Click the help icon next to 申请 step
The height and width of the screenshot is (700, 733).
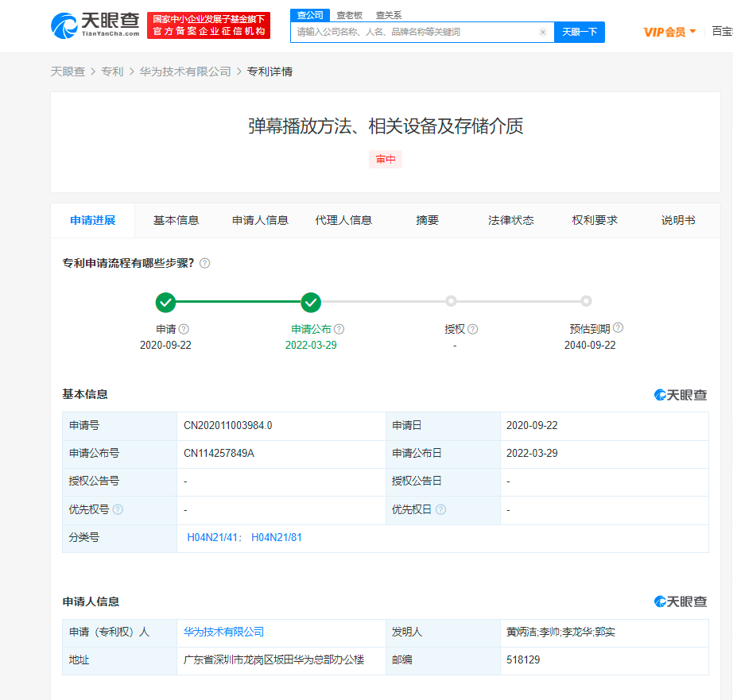pos(184,330)
